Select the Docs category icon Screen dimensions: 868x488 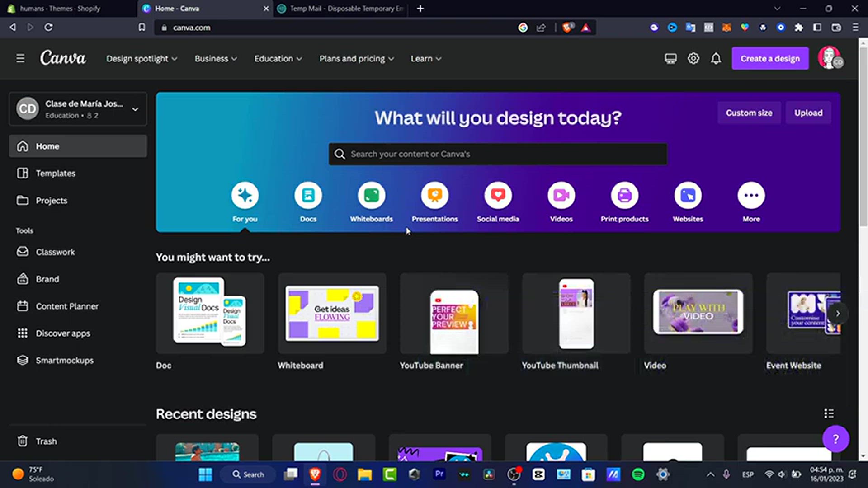308,195
